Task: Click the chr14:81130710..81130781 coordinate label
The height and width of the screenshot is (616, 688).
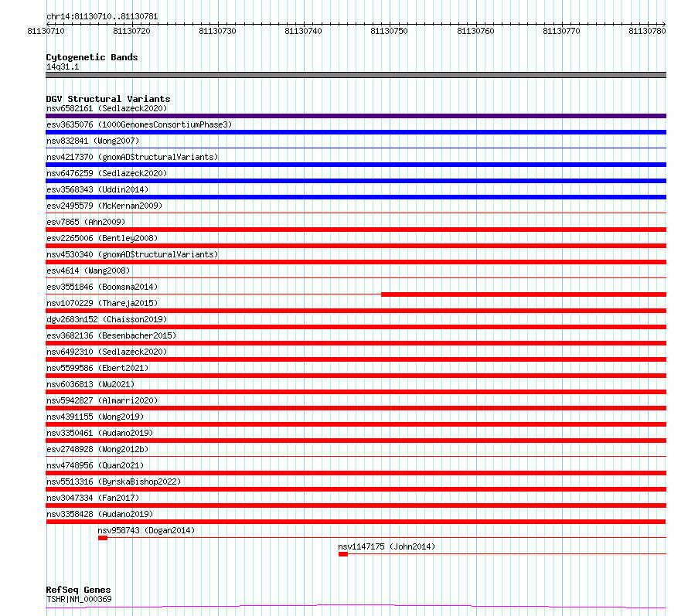Action: 102,16
